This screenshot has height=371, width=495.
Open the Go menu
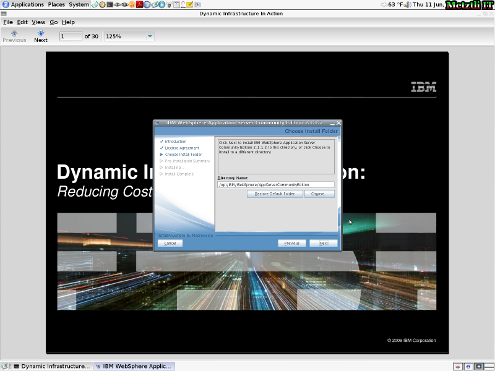click(x=54, y=22)
